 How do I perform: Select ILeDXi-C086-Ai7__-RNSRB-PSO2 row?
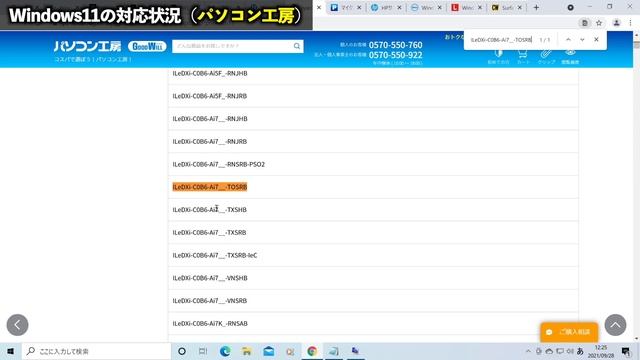tap(373, 164)
